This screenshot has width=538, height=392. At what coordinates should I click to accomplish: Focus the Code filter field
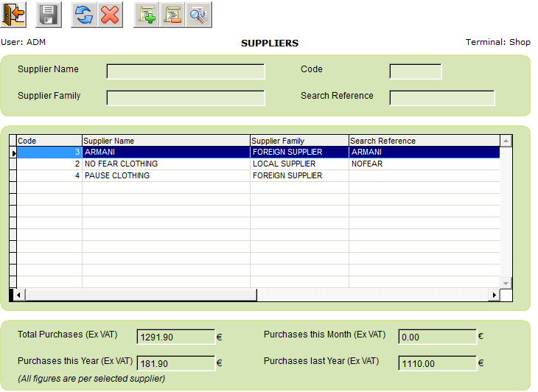click(x=415, y=71)
